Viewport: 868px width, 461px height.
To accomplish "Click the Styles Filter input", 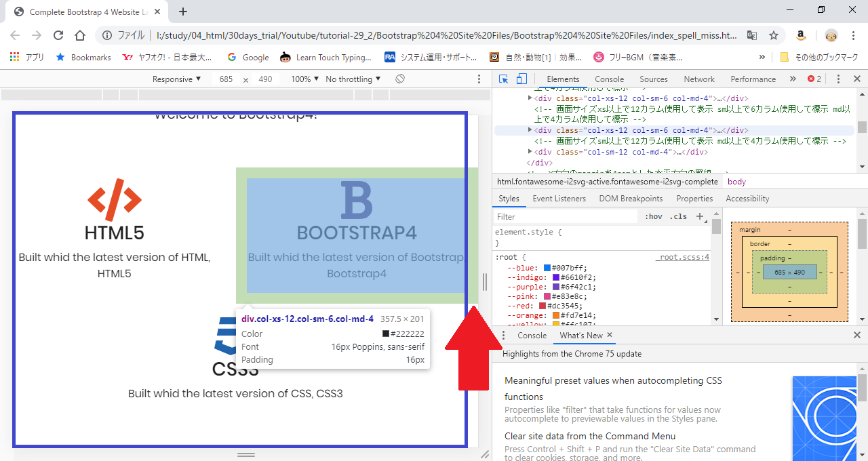I will (x=566, y=217).
